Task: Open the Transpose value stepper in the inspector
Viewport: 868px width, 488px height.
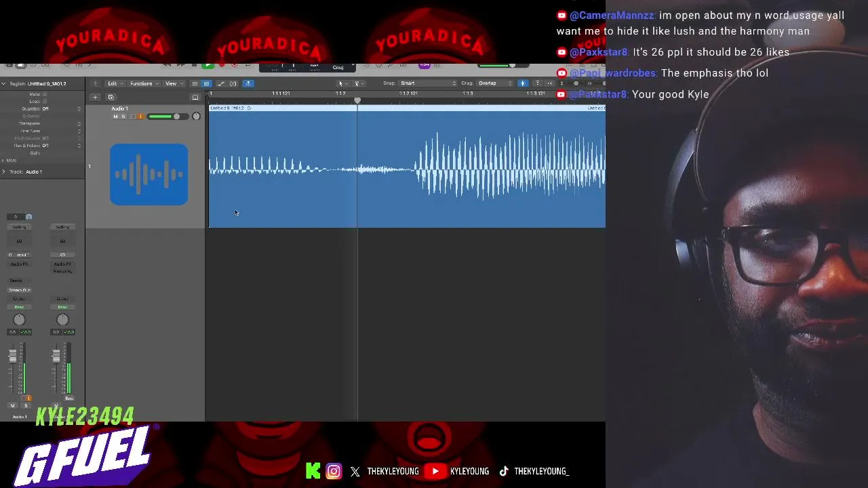Action: [x=79, y=123]
